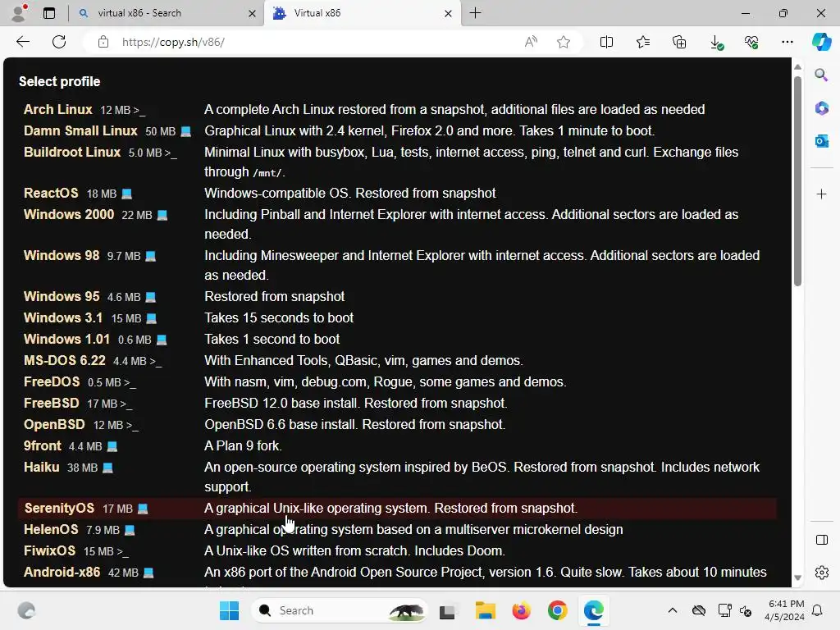Reload the Virtual x86 page
Image resolution: width=840 pixels, height=630 pixels.
pyautogui.click(x=59, y=42)
